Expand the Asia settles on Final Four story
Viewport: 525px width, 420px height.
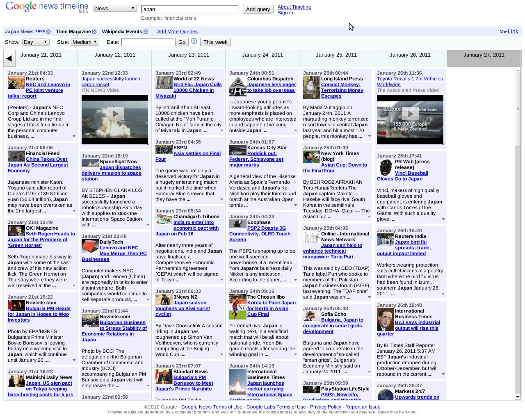tap(221, 199)
